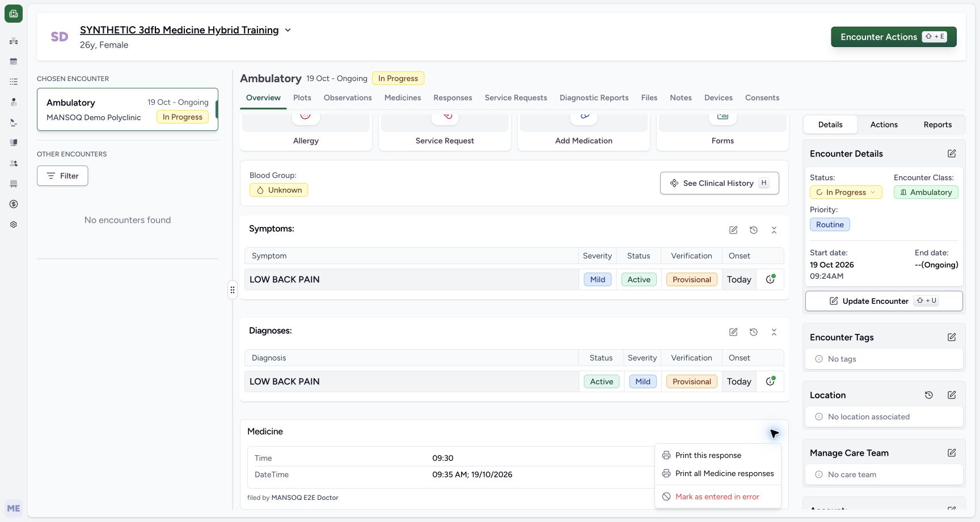This screenshot has height=522, width=980.
Task: Expand patient name dropdown chevron
Action: coord(288,30)
